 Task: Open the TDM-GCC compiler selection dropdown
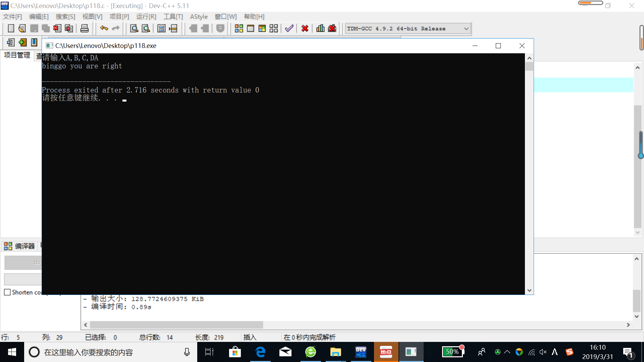click(466, 29)
